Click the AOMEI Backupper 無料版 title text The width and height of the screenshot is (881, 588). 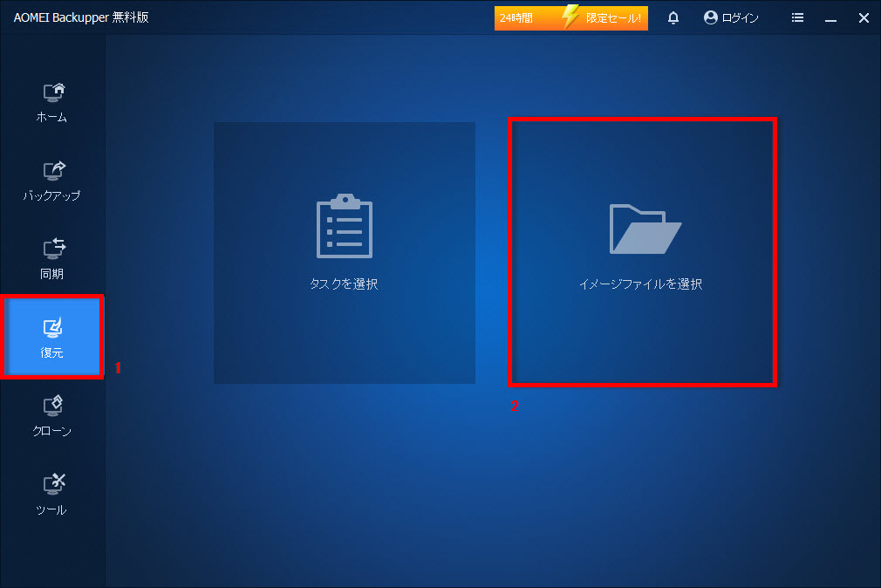[x=81, y=17]
